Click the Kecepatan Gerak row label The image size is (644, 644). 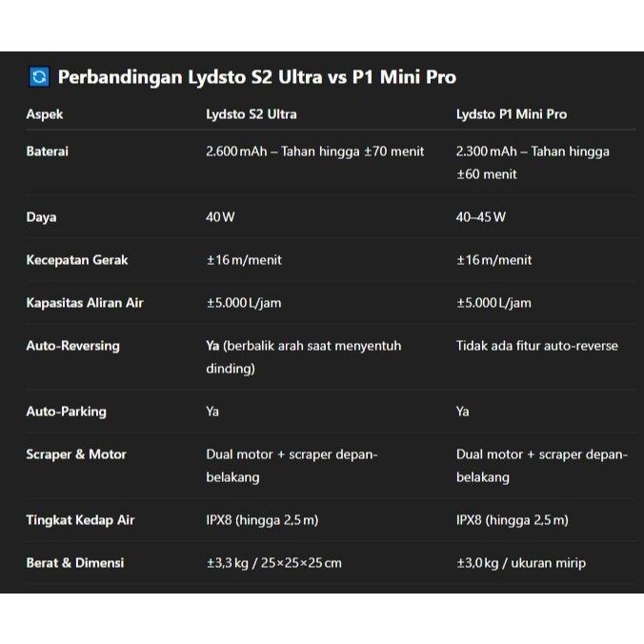point(77,259)
